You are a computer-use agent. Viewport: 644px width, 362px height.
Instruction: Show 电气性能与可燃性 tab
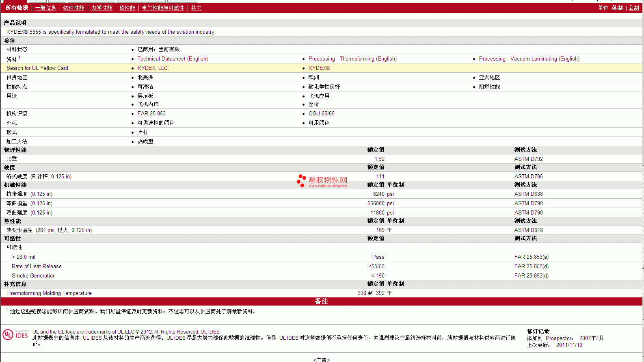(x=163, y=8)
